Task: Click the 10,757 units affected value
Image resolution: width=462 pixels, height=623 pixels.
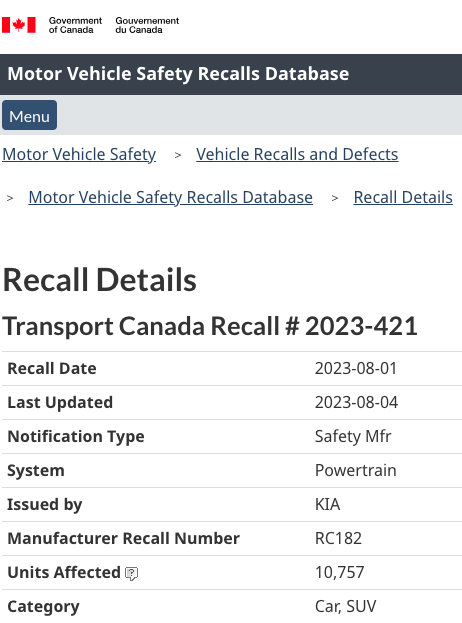Action: click(340, 573)
